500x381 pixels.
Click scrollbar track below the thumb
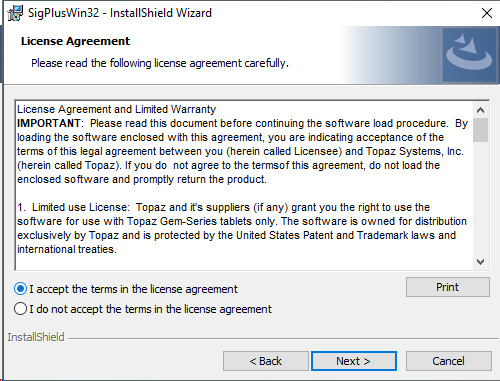[x=480, y=198]
